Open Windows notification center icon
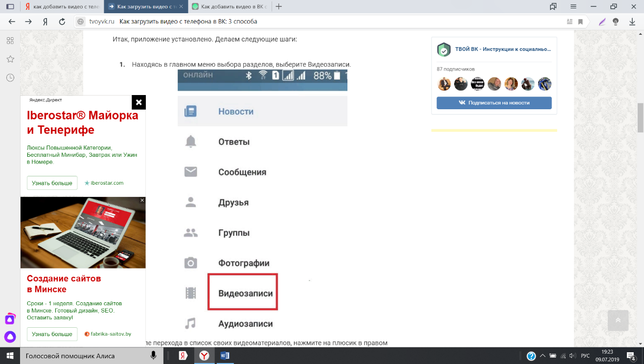Screen dimensions: 644x364 coord(631,356)
